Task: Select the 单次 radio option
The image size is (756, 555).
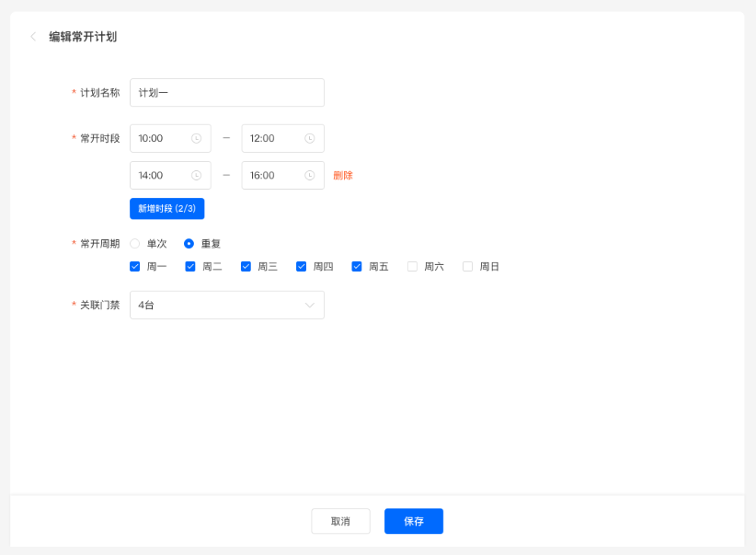Action: (x=135, y=244)
